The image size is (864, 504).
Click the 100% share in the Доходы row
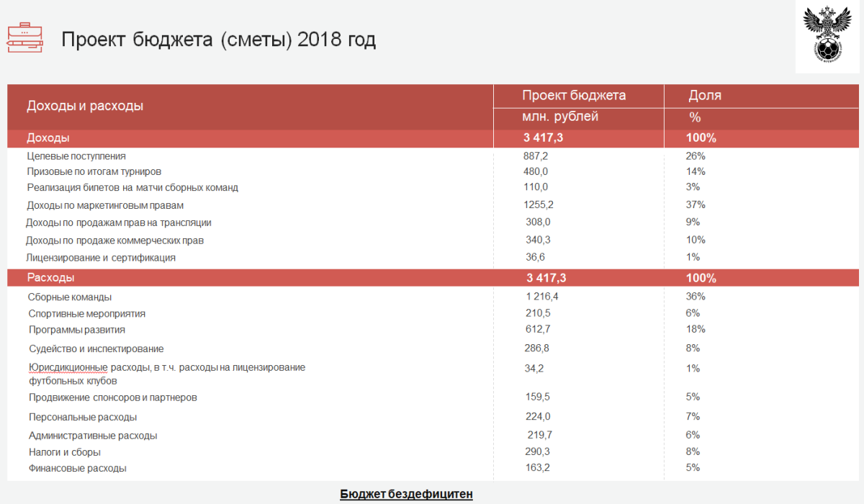(701, 138)
